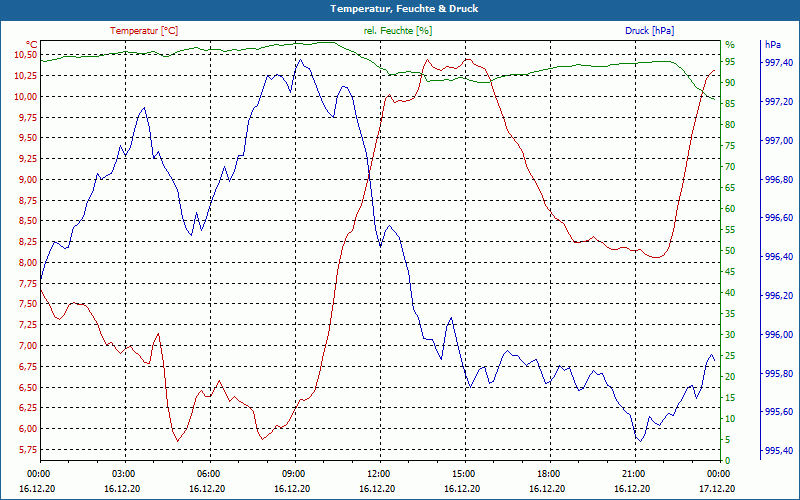Select the green 'rel. Feuchte [%]' legend label
This screenshot has width=800, height=500.
[398, 31]
